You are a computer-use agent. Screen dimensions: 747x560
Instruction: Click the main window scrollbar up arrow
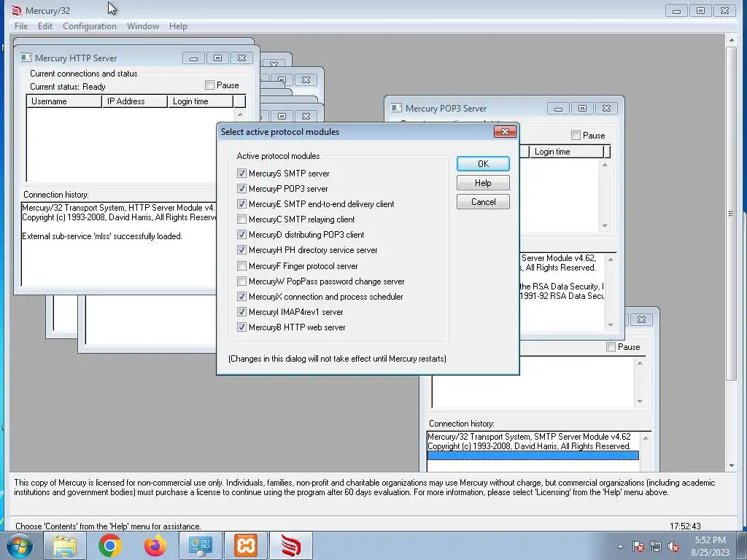(731, 40)
